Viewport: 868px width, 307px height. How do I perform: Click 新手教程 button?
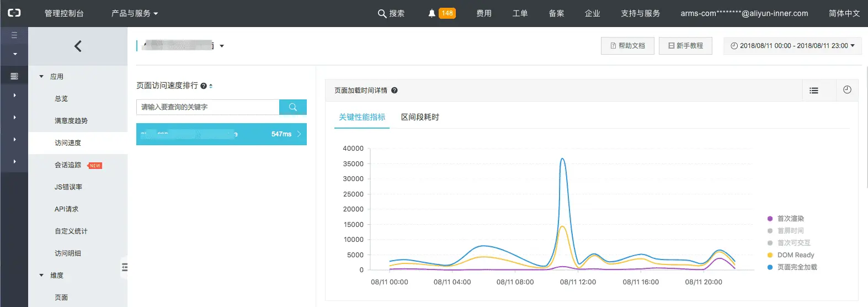point(685,46)
